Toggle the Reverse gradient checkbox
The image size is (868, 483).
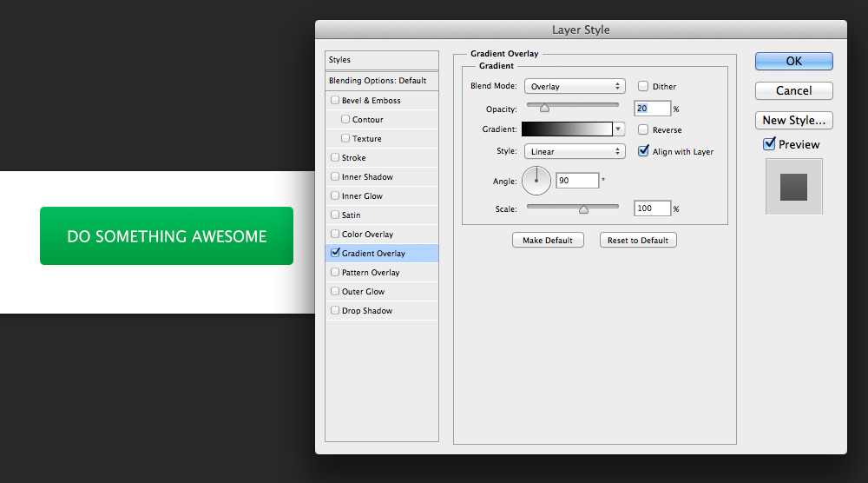(x=643, y=130)
